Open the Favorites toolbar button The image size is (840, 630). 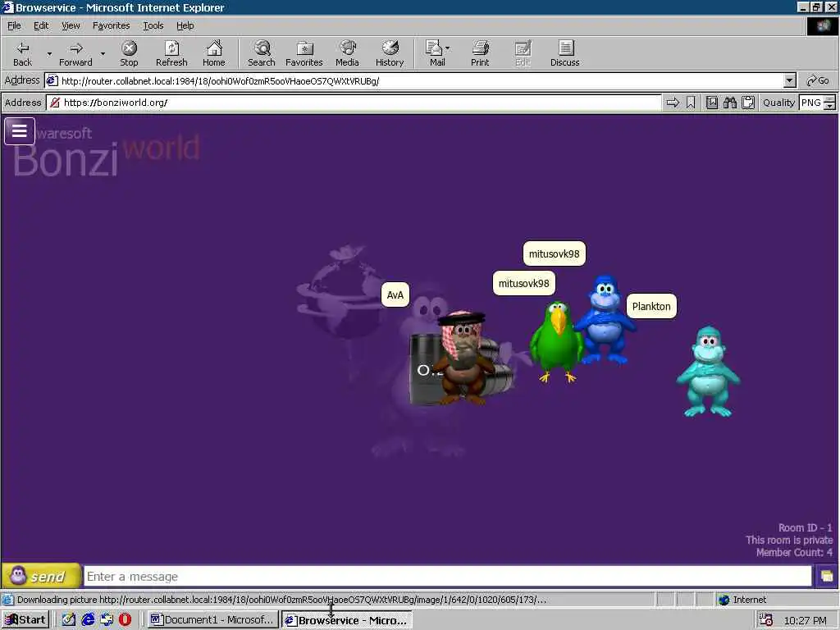(304, 53)
